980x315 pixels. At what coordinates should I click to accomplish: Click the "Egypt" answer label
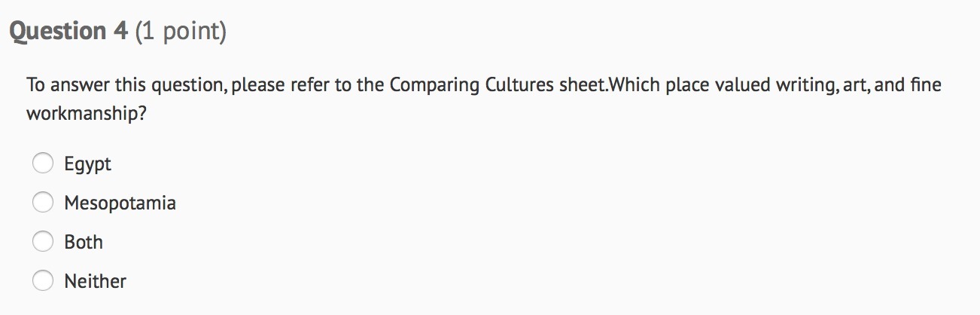point(87,164)
